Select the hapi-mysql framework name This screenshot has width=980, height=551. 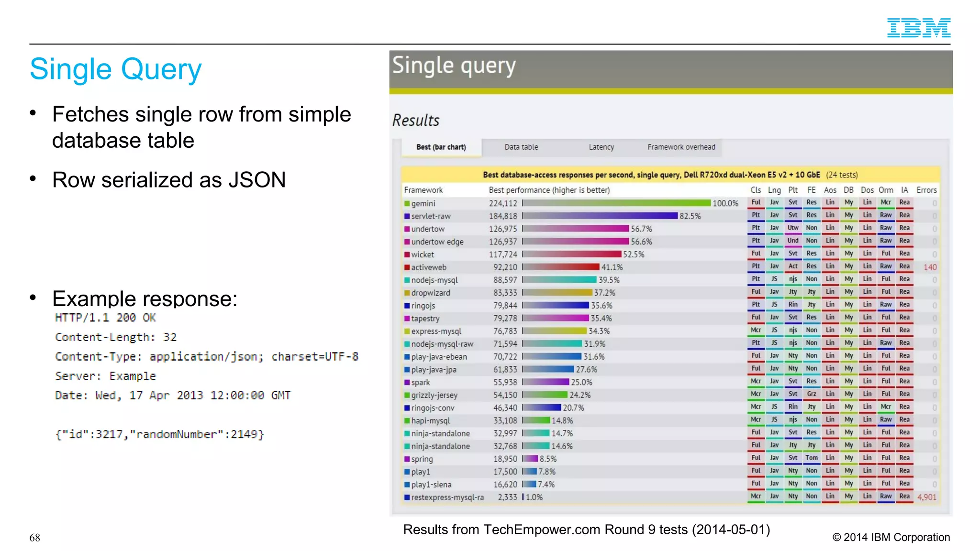coord(431,421)
